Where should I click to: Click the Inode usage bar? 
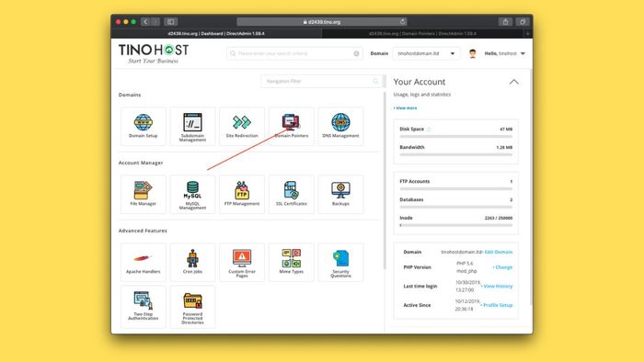[456, 225]
